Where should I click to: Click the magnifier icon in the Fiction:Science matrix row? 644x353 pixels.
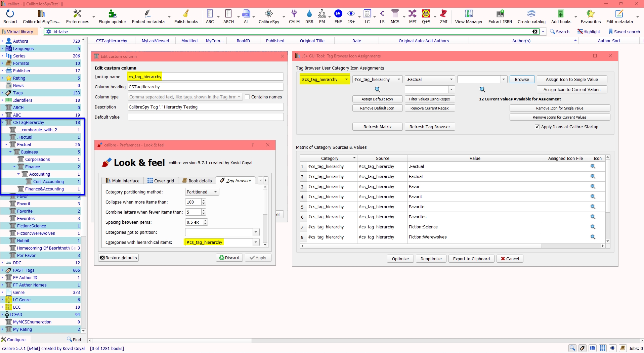(x=593, y=227)
